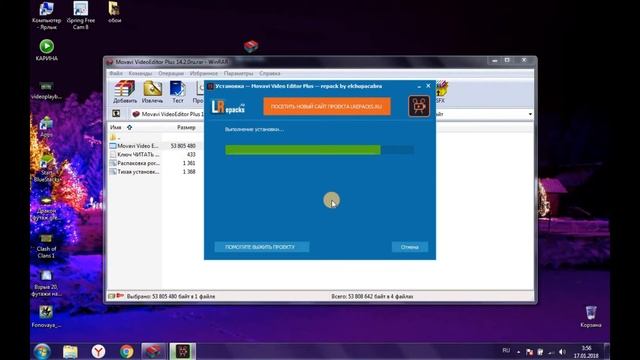Switch to WinRAR taskbar button
Image resolution: width=640 pixels, height=360 pixels.
154,351
